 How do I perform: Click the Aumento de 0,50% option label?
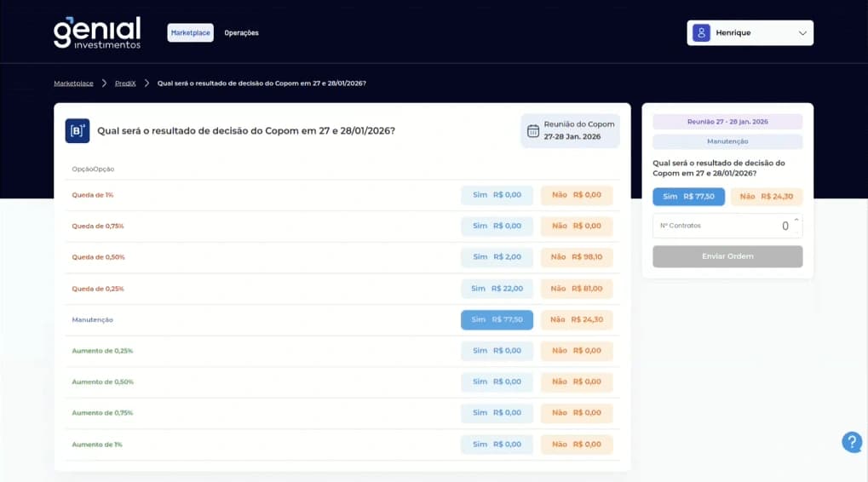pyautogui.click(x=103, y=382)
